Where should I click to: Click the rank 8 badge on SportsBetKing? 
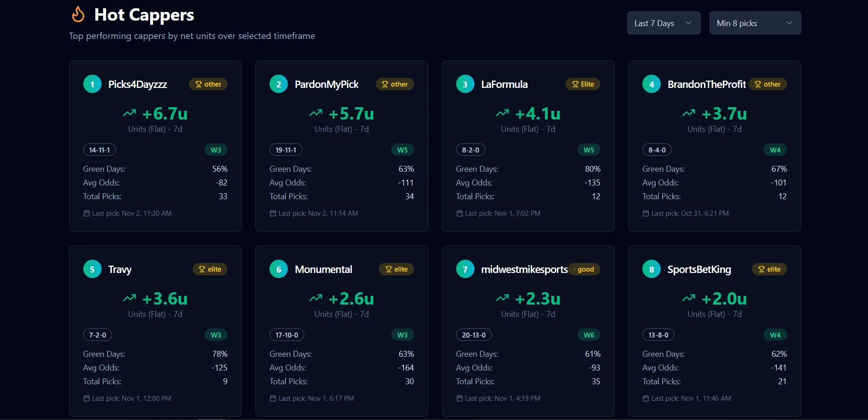tap(652, 269)
